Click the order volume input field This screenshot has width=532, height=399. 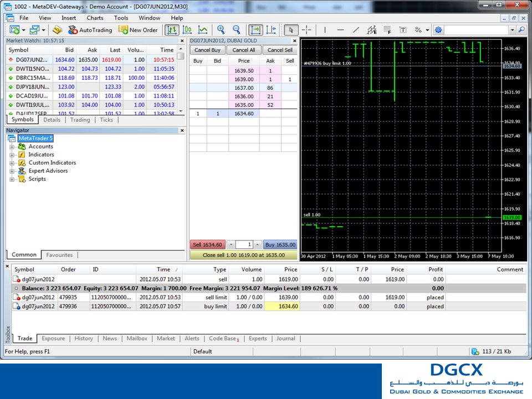pos(244,244)
